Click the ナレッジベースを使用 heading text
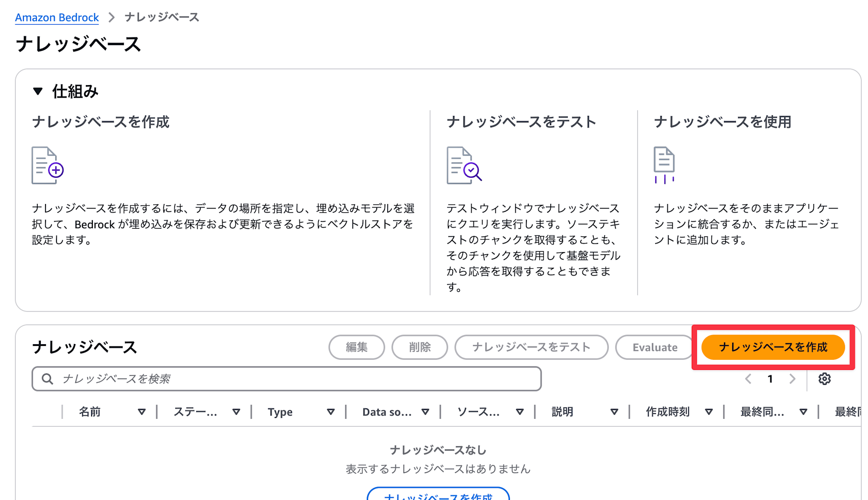This screenshot has width=868, height=500. pyautogui.click(x=723, y=122)
